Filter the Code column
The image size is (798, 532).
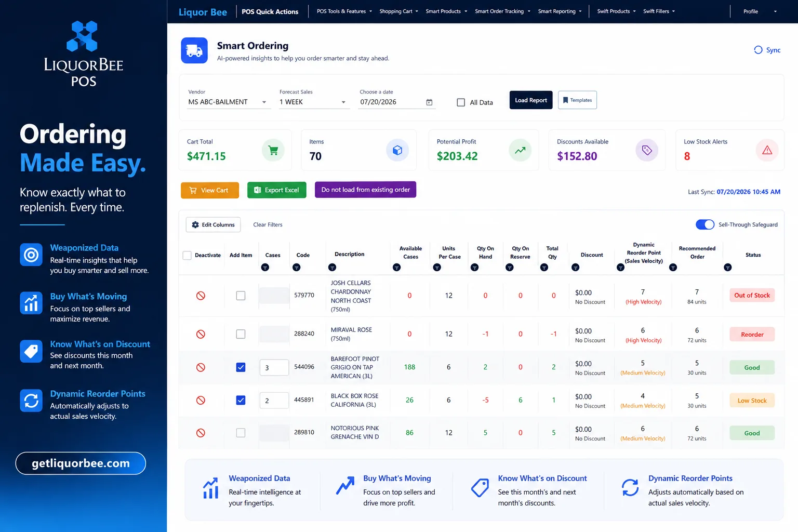[x=297, y=268]
